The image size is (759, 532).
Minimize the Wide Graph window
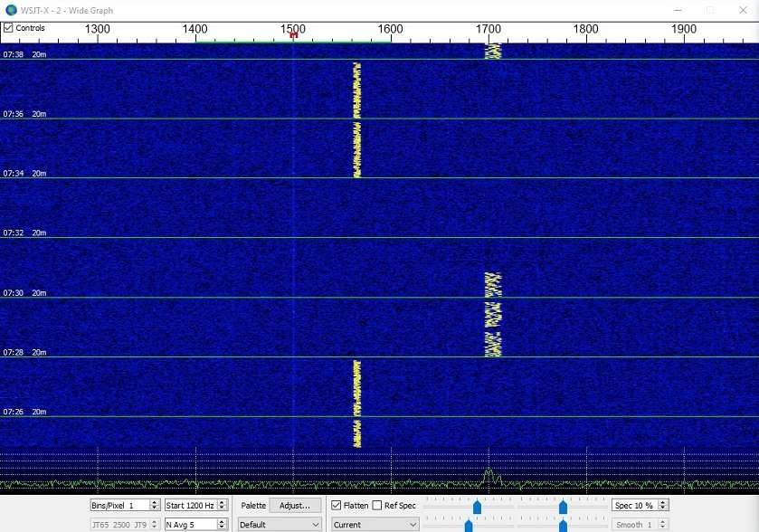[x=678, y=10]
